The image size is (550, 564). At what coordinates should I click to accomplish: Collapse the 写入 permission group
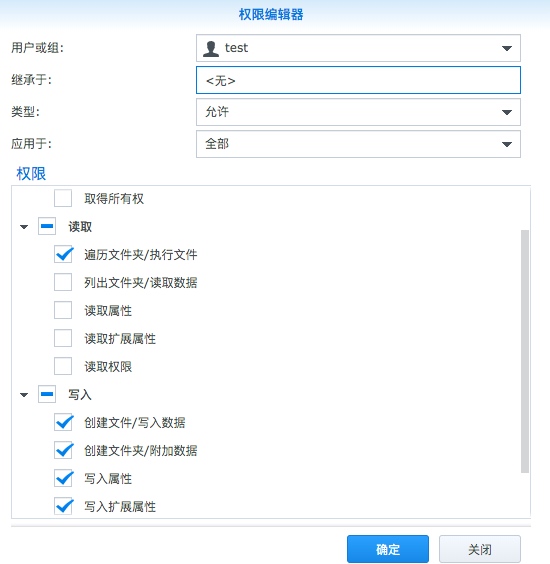tap(24, 395)
